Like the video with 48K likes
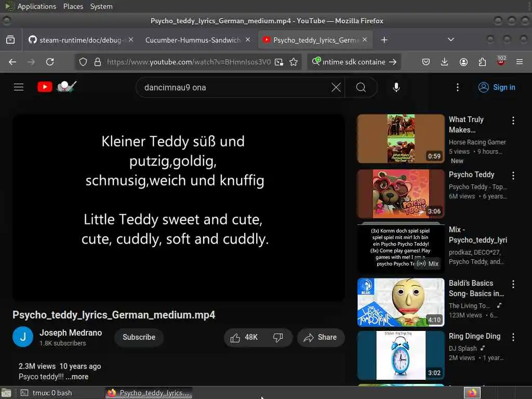Image resolution: width=532 pixels, height=399 pixels. click(244, 338)
